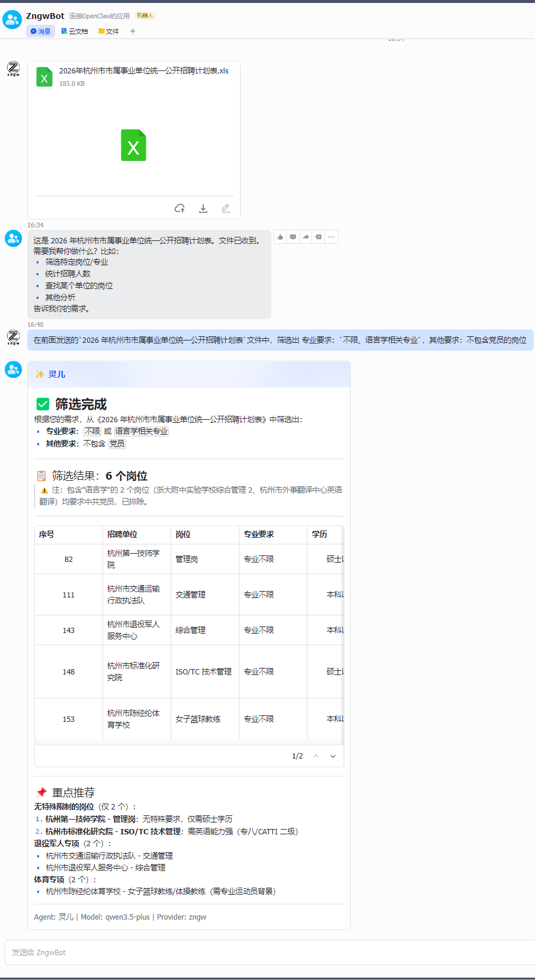Image resolution: width=535 pixels, height=980 pixels.
Task: Click the pin/tag icon in message toolbar
Action: (x=319, y=237)
